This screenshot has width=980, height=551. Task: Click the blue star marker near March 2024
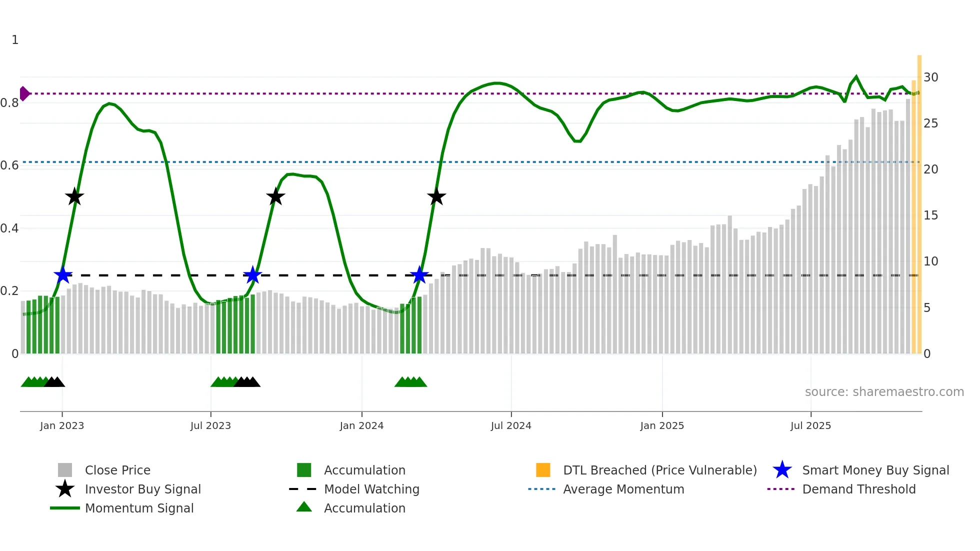tap(419, 275)
